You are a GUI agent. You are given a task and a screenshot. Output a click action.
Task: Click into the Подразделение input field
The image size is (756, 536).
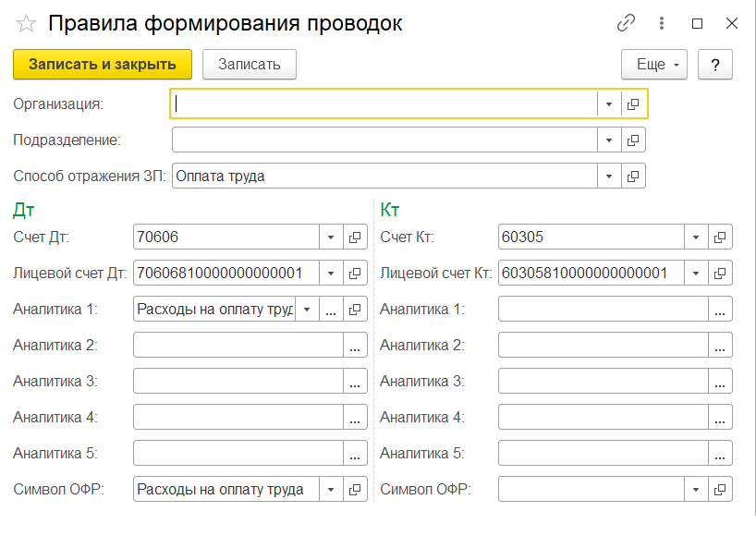[384, 140]
